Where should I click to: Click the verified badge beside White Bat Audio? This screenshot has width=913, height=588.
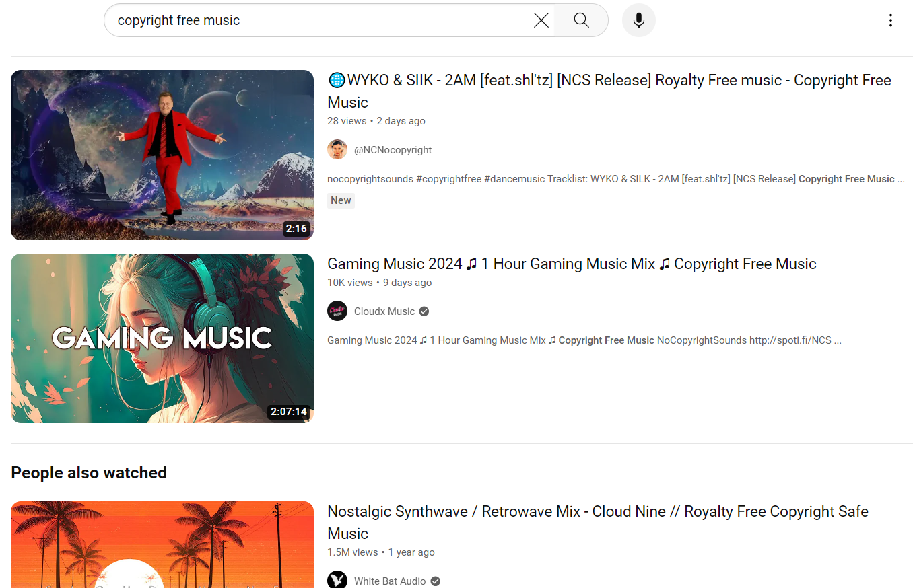click(436, 581)
